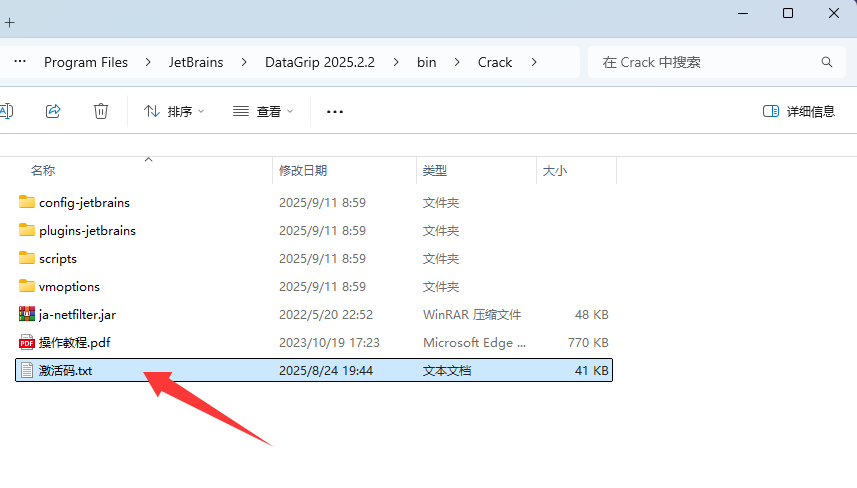Click the 41 KB size cell
The width and height of the screenshot is (857, 488).
tap(591, 371)
